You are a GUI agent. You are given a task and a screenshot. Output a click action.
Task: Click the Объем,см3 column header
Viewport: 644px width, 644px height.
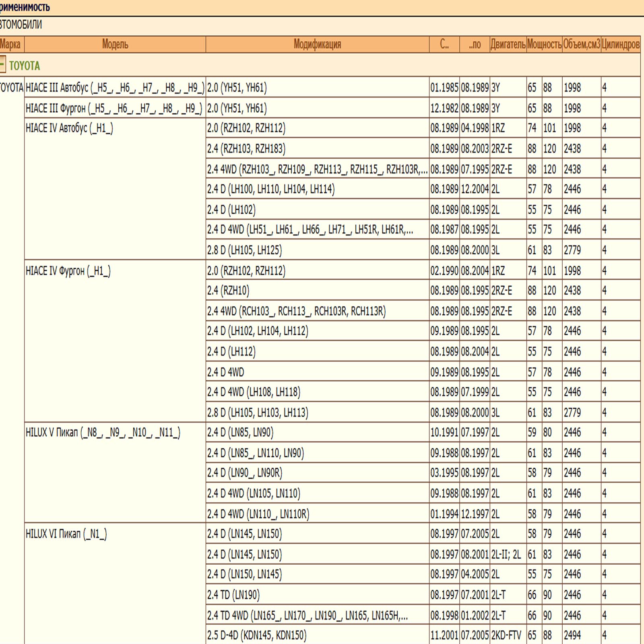click(581, 44)
